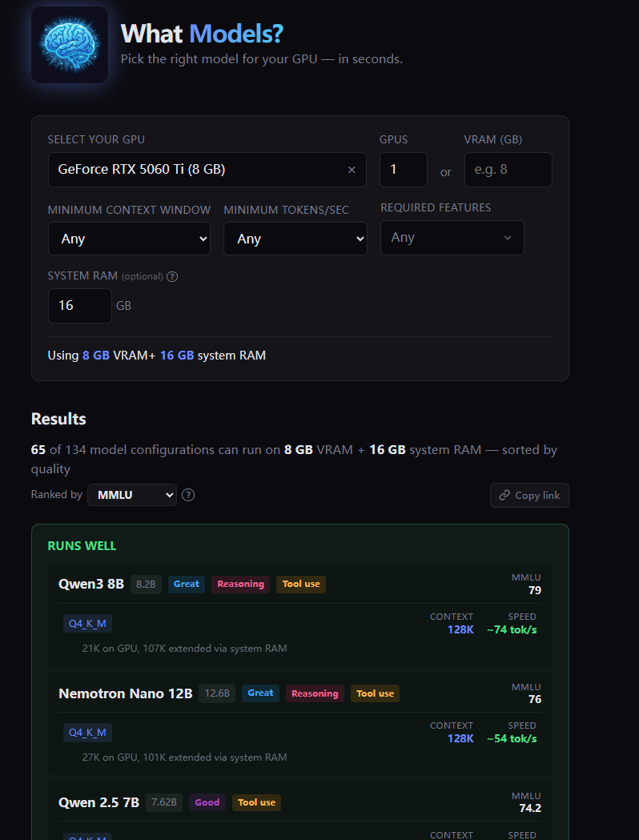The height and width of the screenshot is (840, 639).
Task: Click the 8.2B parameter badge
Action: 146,585
